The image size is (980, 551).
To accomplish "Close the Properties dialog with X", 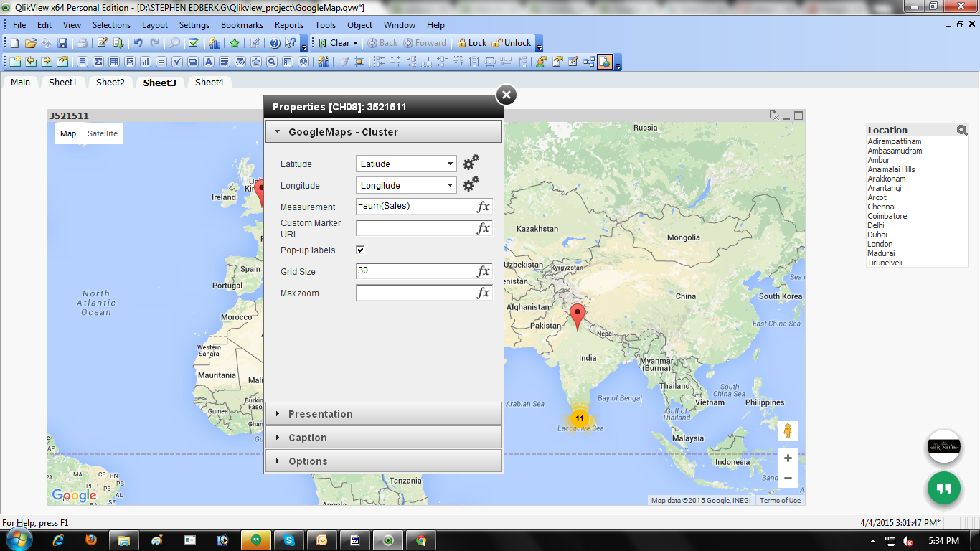I will 506,95.
